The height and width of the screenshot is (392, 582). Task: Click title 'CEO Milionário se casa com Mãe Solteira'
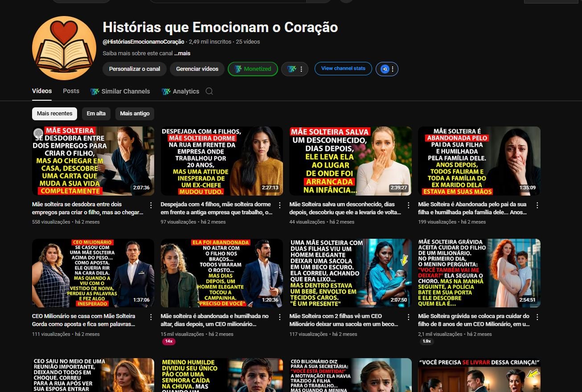[84, 320]
